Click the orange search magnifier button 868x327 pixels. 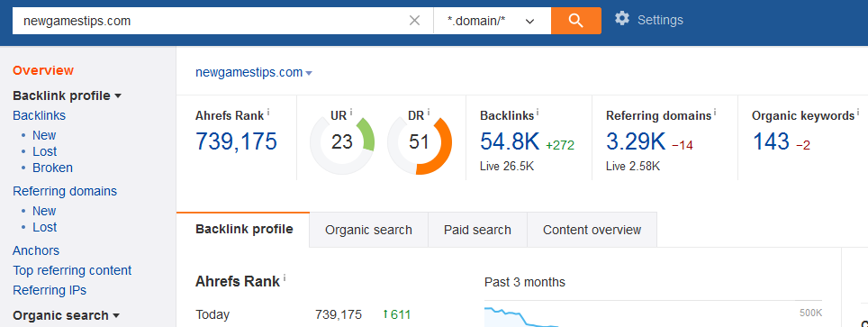[575, 21]
